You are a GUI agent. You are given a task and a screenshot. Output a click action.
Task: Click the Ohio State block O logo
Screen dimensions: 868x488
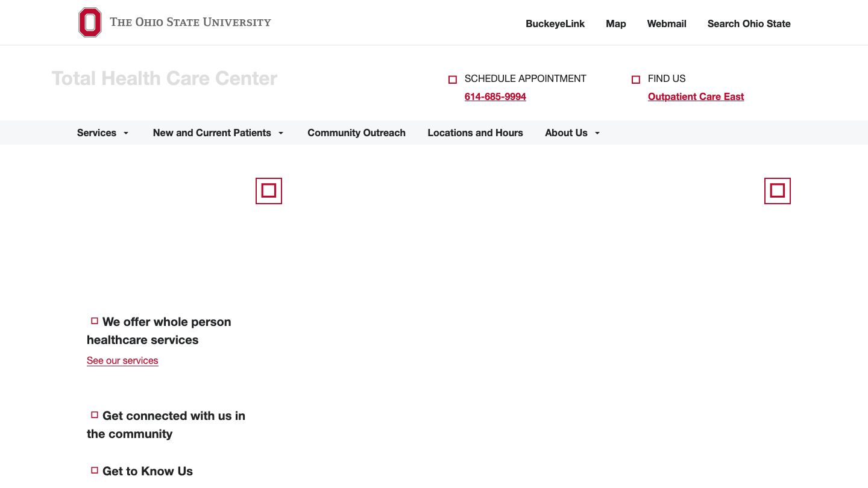(90, 22)
